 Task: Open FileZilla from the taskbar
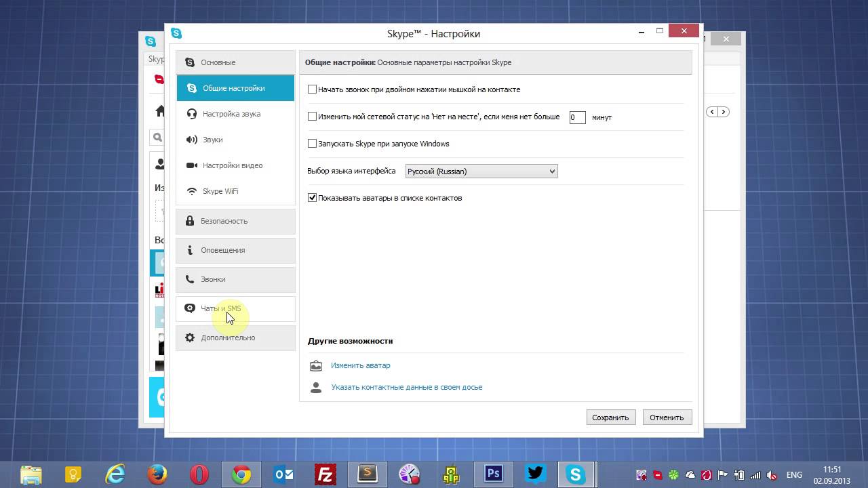325,474
